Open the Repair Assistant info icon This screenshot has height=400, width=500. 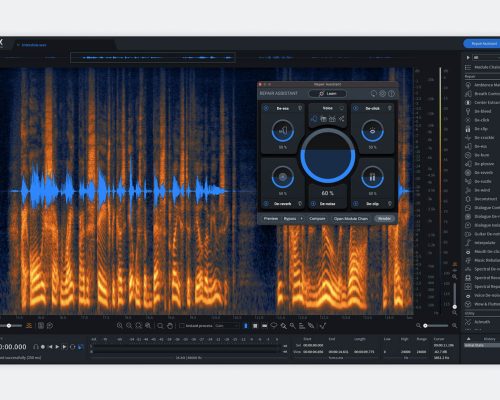pyautogui.click(x=391, y=94)
